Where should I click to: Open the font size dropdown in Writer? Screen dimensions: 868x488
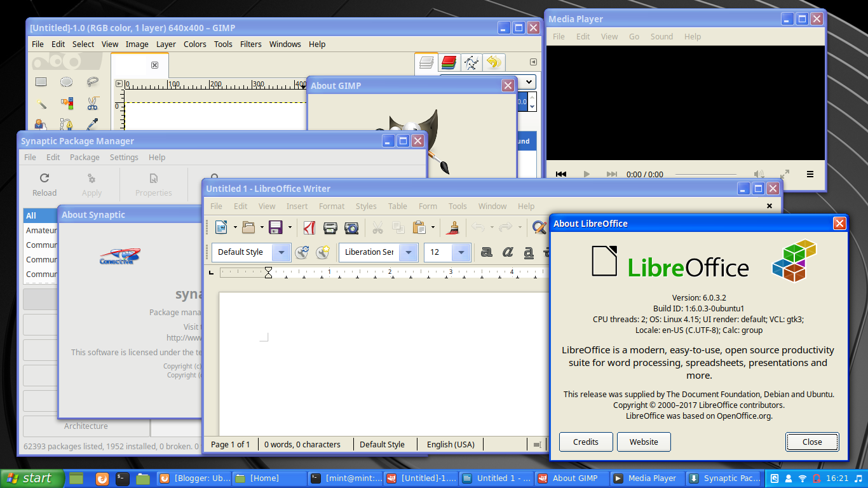[461, 252]
